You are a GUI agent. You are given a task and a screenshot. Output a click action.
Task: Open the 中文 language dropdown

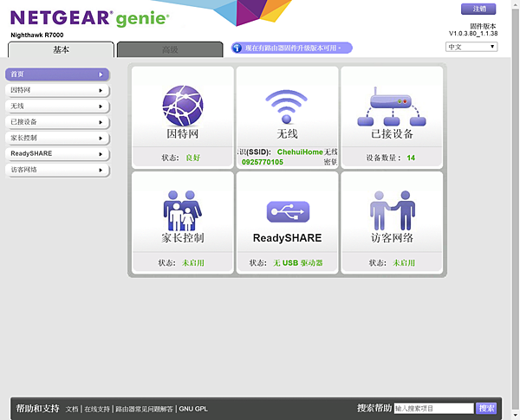(x=471, y=47)
